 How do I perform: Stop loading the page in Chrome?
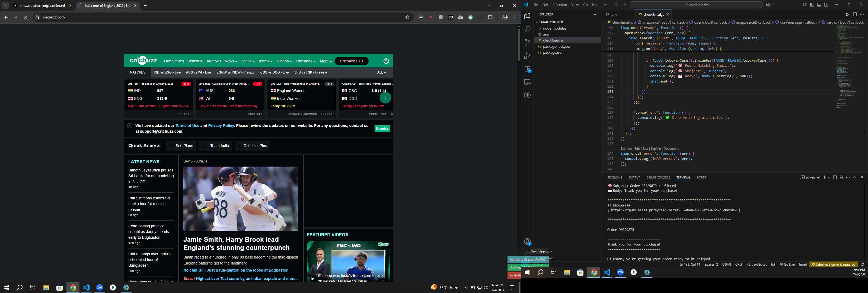(25, 17)
